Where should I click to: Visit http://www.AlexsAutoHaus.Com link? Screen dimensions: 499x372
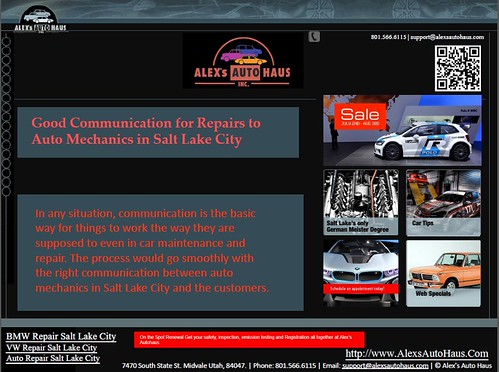tap(417, 353)
